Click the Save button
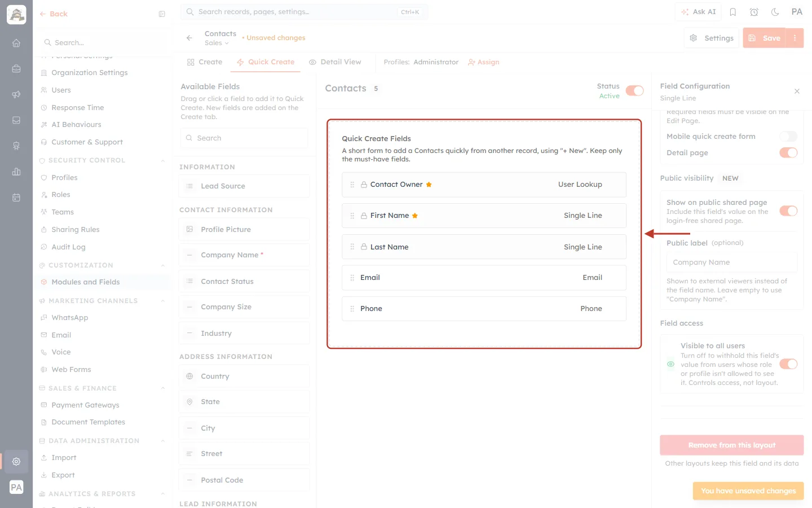The image size is (812, 508). [765, 38]
